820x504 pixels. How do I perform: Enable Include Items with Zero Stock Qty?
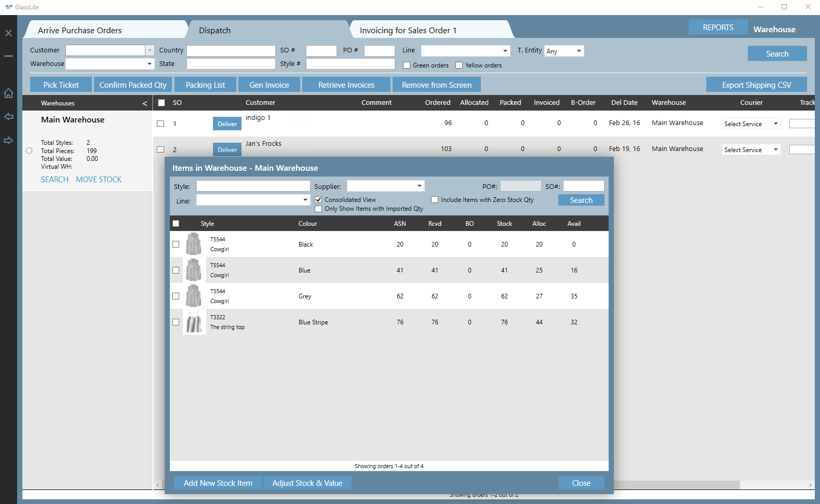(x=435, y=200)
